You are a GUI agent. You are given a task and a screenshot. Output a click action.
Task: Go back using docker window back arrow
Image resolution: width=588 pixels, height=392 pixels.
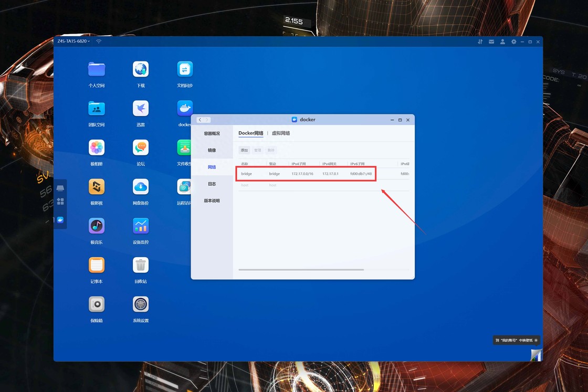[x=200, y=120]
